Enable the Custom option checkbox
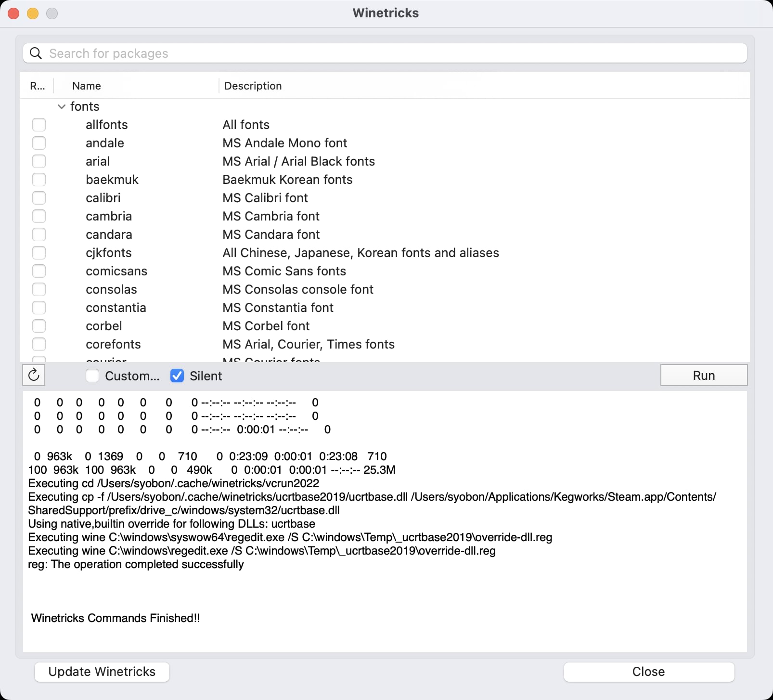Screen dimensions: 773x700 click(92, 376)
